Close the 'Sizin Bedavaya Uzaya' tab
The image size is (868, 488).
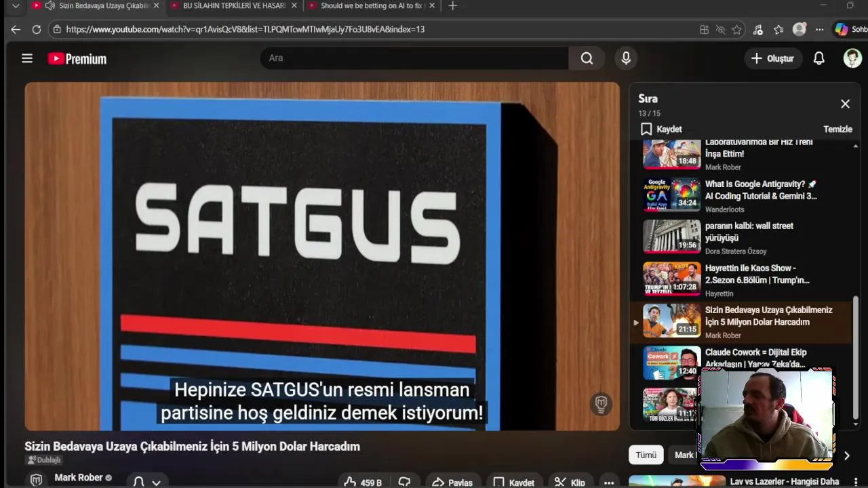[156, 5]
